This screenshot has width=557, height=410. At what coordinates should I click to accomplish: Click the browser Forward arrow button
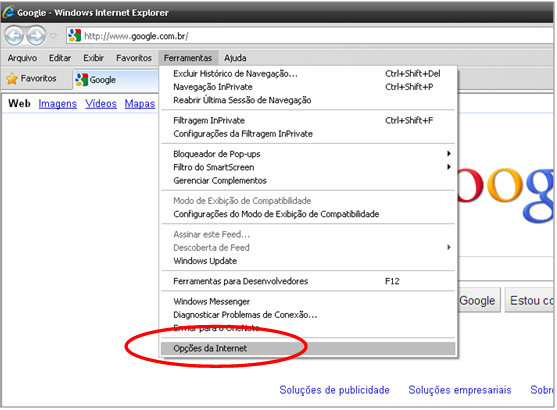36,36
